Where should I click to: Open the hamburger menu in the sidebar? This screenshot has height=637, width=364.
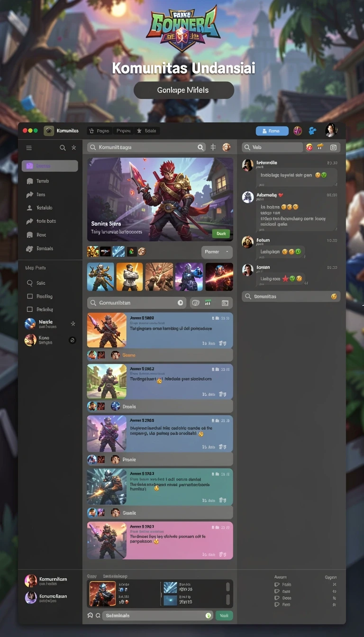pos(29,148)
